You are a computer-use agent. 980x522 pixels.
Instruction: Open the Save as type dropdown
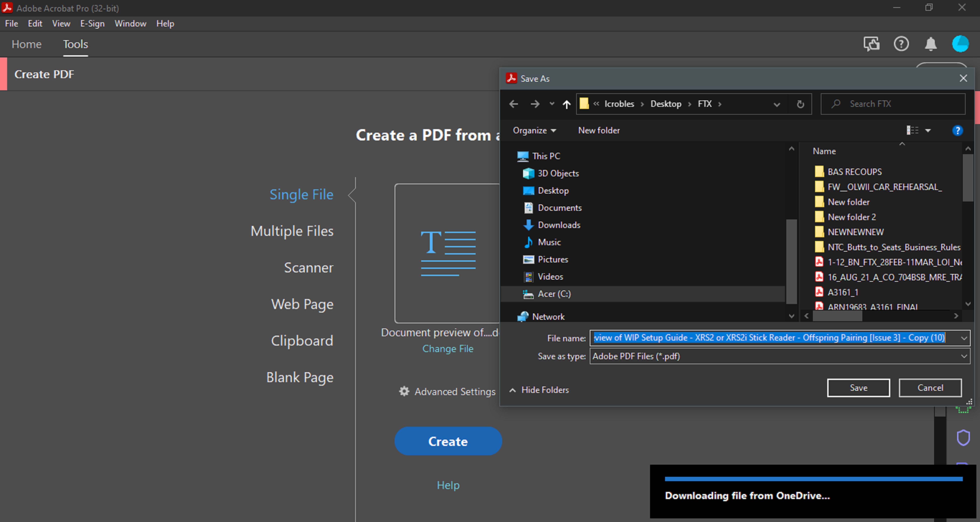[964, 356]
